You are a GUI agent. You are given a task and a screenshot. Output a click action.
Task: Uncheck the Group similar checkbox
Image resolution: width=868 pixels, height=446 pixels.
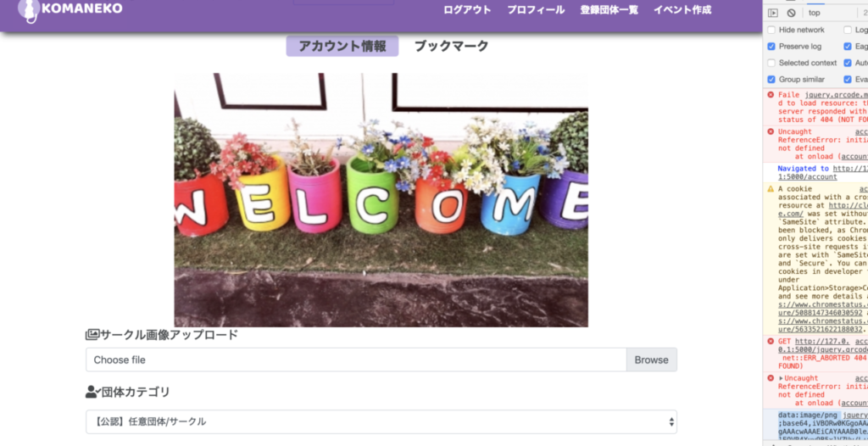click(771, 80)
